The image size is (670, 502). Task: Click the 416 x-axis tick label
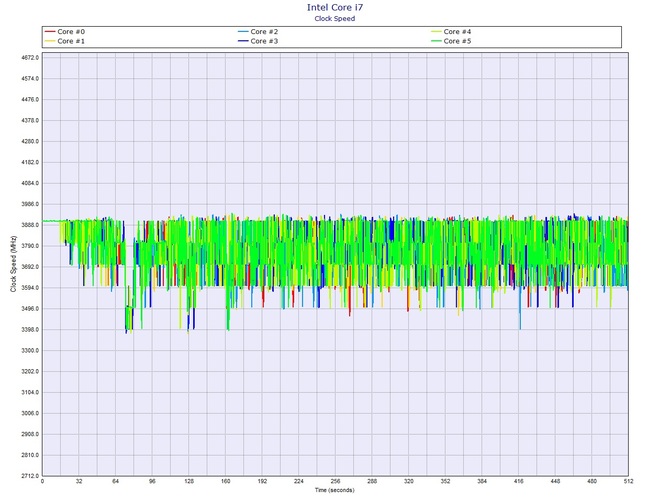pos(518,481)
